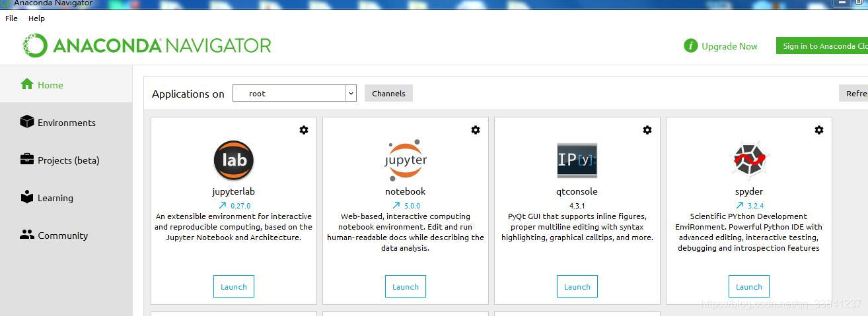Open the spyder card settings gear
Image resolution: width=868 pixels, height=316 pixels.
[x=819, y=130]
